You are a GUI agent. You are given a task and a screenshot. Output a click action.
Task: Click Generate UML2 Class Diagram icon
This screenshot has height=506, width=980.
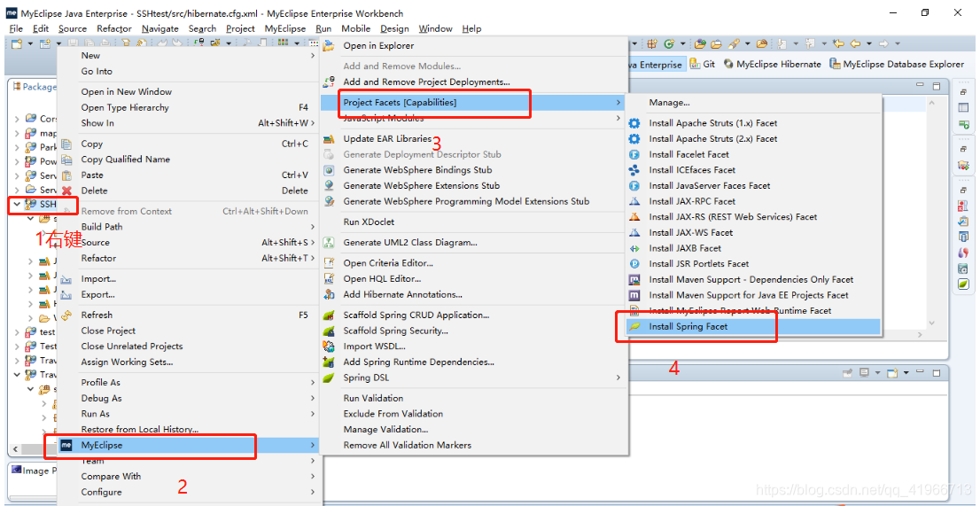coord(329,243)
